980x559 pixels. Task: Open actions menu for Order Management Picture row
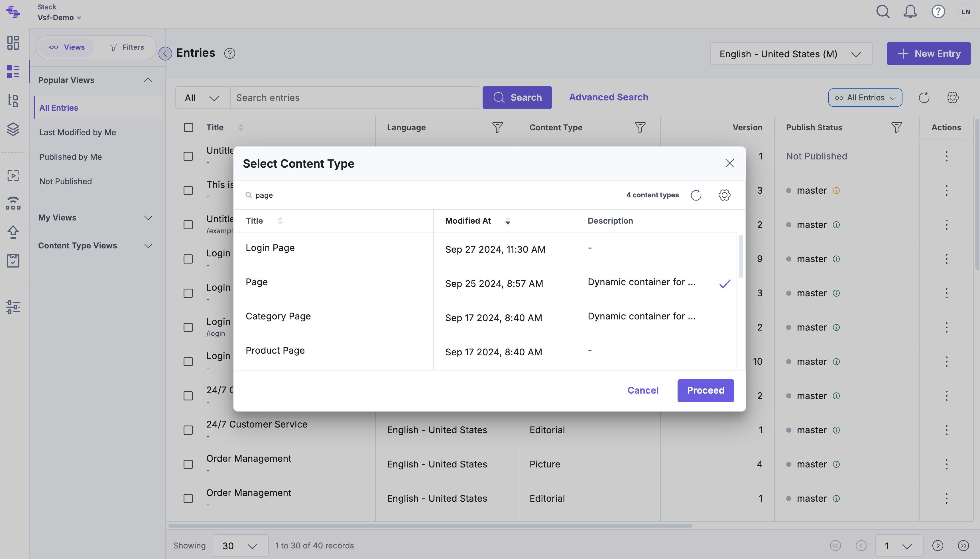click(946, 464)
